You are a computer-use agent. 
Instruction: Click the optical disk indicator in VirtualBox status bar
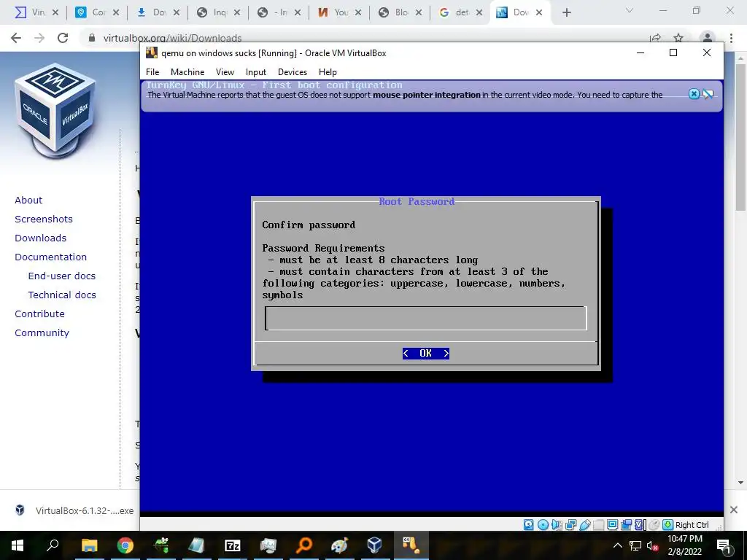click(x=543, y=525)
